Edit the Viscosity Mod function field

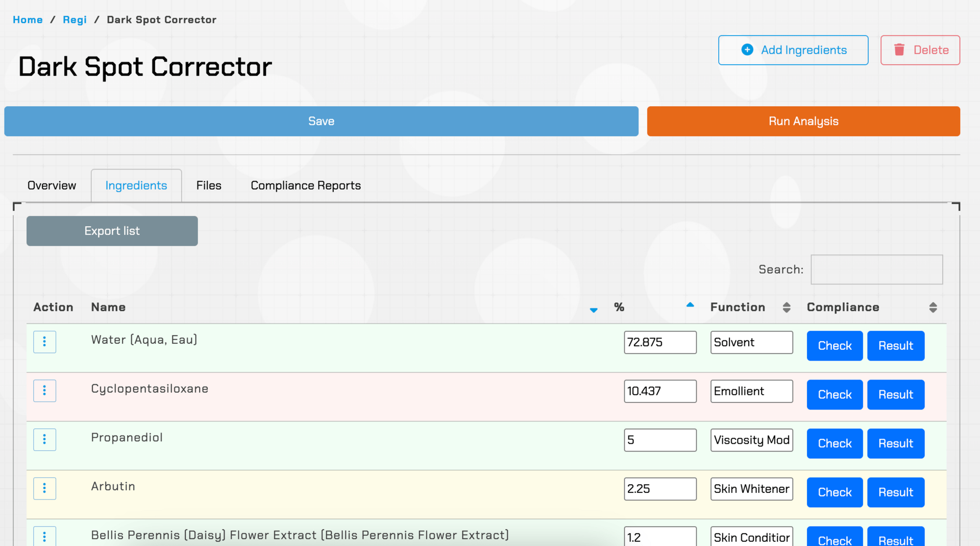coord(751,440)
